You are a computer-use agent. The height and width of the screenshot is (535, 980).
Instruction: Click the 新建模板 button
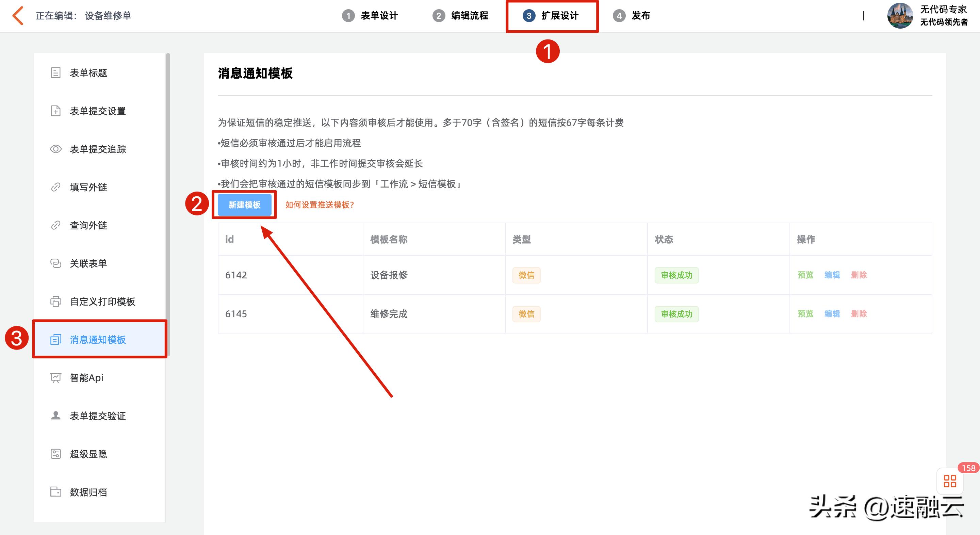(x=245, y=205)
